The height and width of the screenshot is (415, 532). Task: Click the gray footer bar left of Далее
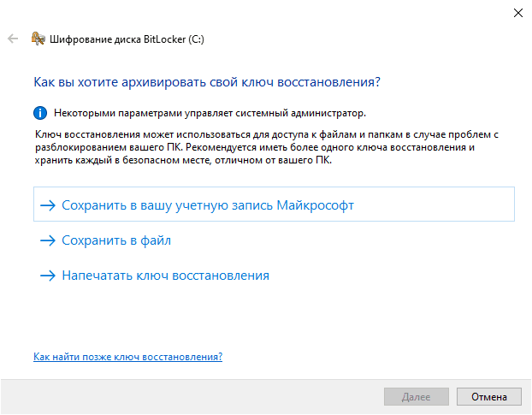click(188, 397)
